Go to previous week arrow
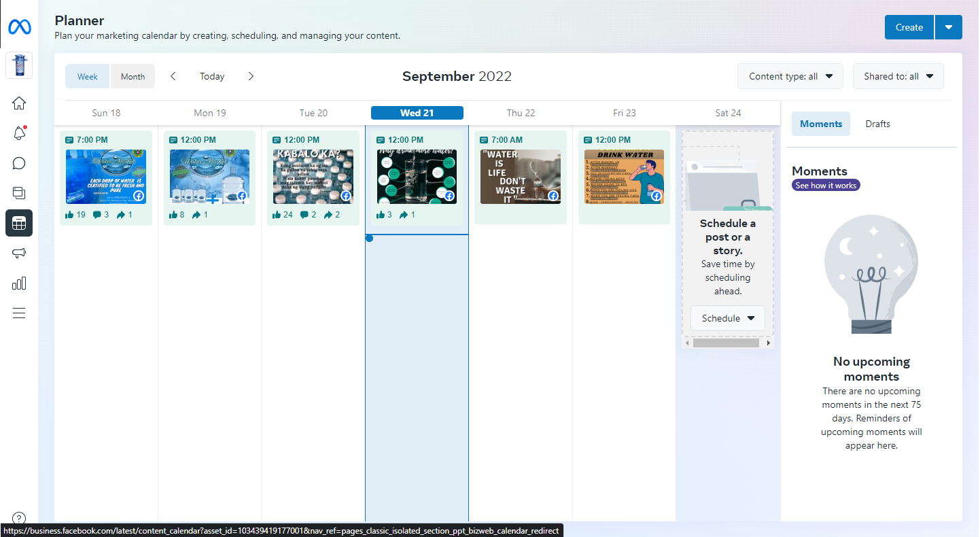980x537 pixels. tap(173, 76)
